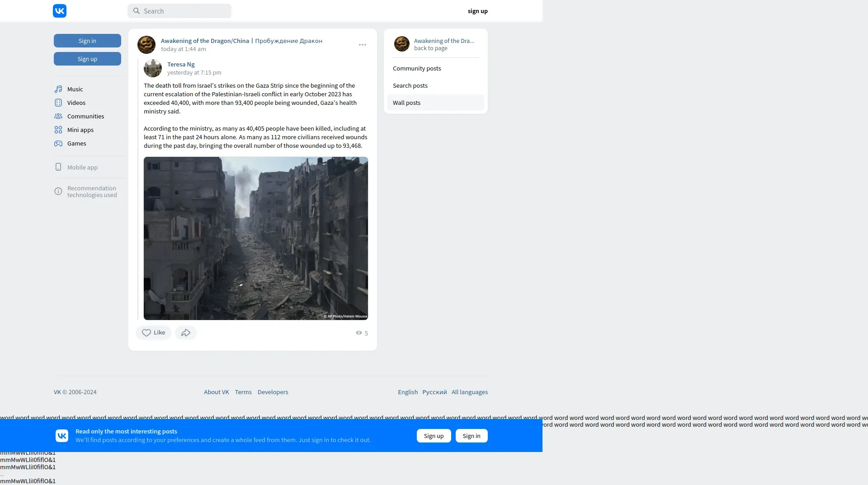Open the post's three-dot options menu
Image resolution: width=868 pixels, height=485 pixels.
pos(363,45)
